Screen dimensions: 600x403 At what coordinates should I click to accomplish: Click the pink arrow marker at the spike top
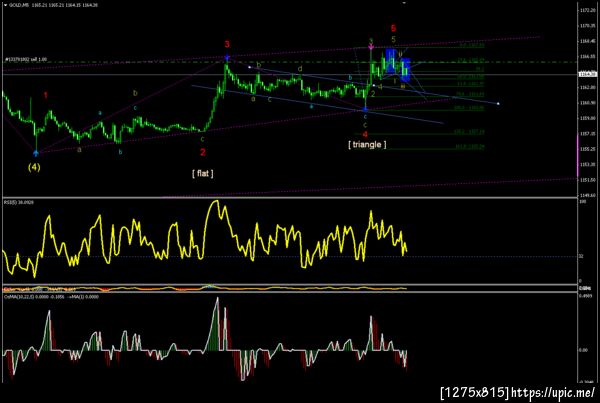[x=371, y=47]
